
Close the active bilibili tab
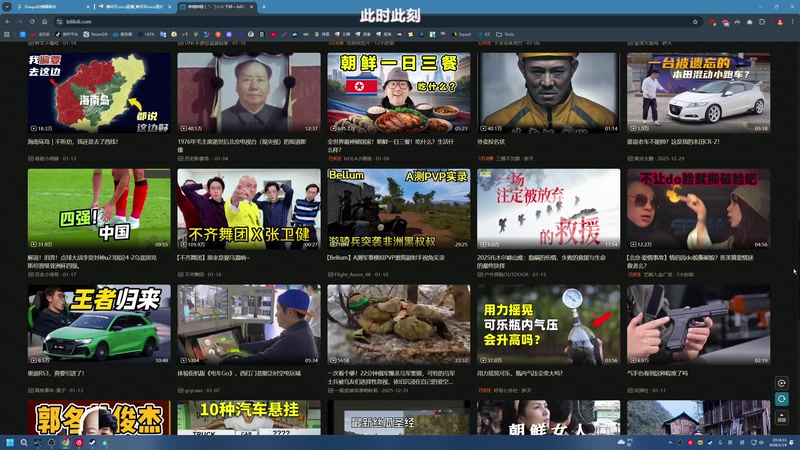tap(252, 7)
